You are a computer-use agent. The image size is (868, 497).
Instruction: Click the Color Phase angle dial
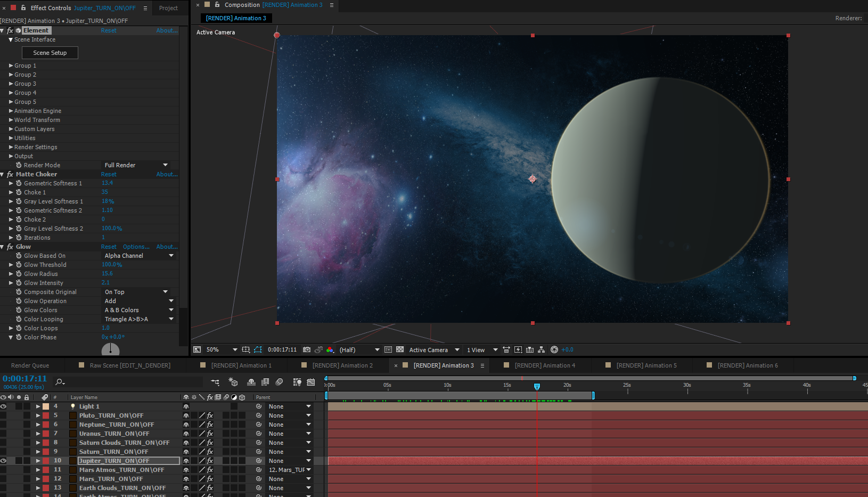(x=110, y=350)
